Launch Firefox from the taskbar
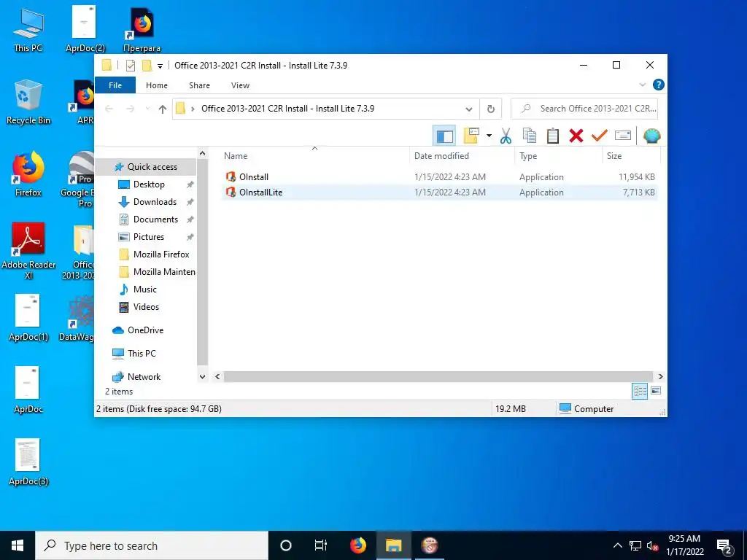The image size is (747, 560). [358, 545]
